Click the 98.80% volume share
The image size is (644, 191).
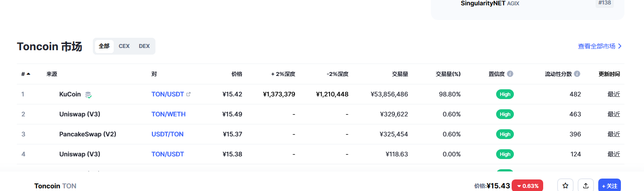click(449, 94)
